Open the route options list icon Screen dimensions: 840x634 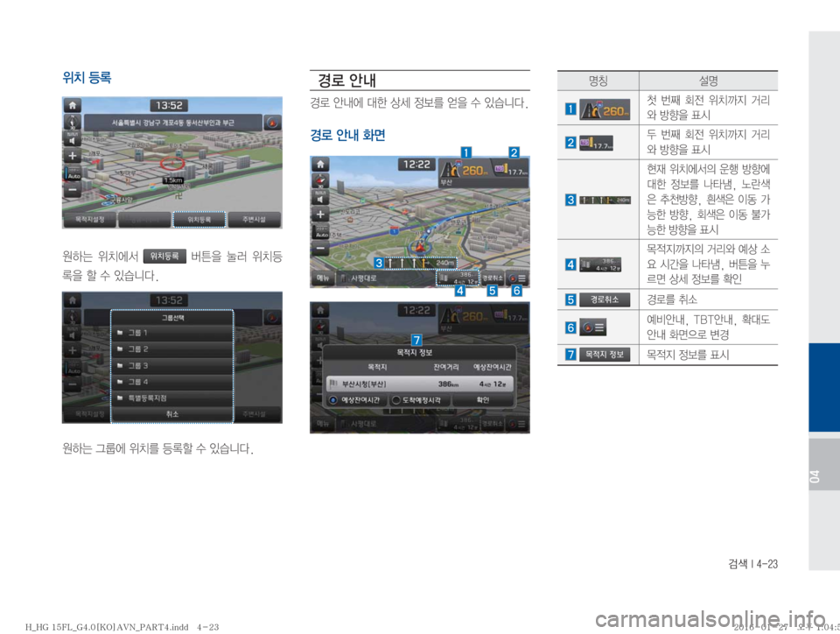518,278
